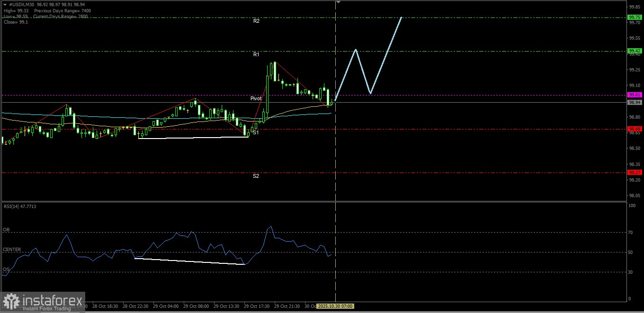This screenshot has width=644, height=313.
Task: Click the red 98.68 support price tag
Action: click(634, 129)
